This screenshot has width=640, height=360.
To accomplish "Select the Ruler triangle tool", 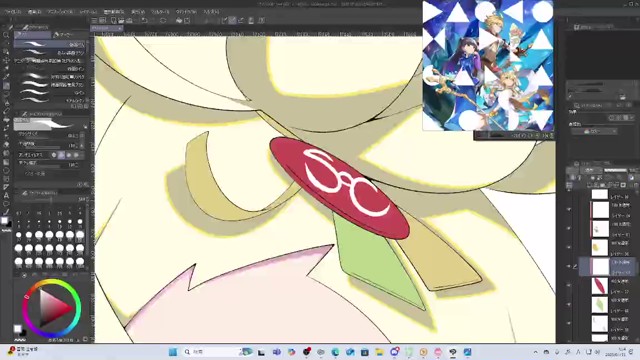I will tap(6, 187).
